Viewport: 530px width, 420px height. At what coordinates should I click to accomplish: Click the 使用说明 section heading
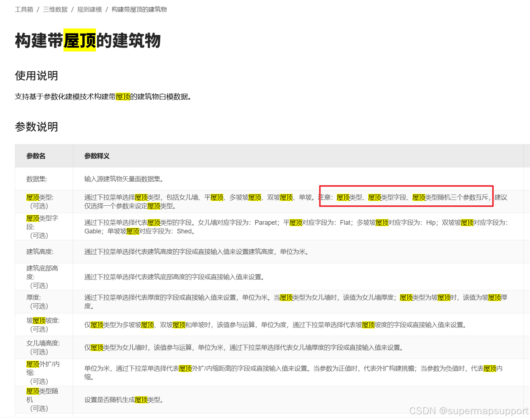pos(36,76)
